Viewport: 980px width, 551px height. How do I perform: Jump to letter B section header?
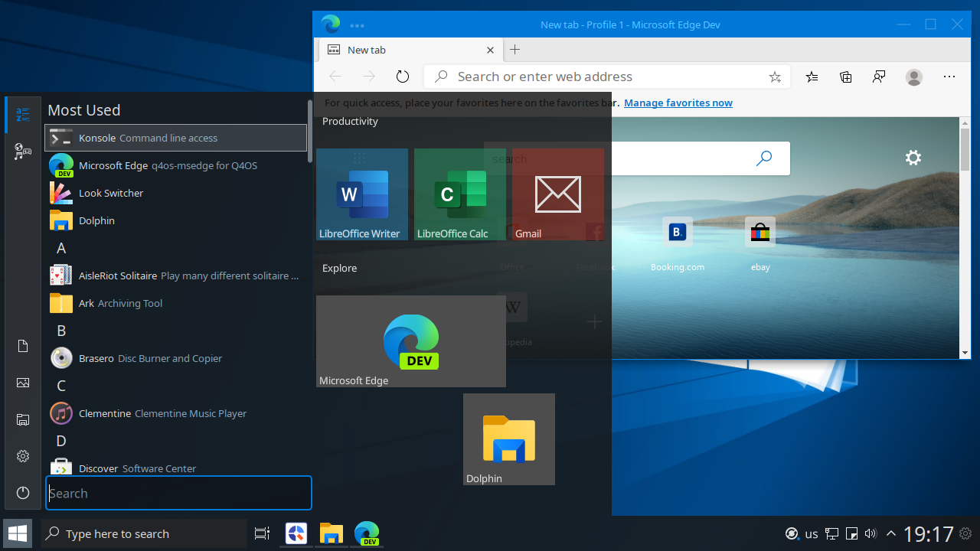coord(61,331)
